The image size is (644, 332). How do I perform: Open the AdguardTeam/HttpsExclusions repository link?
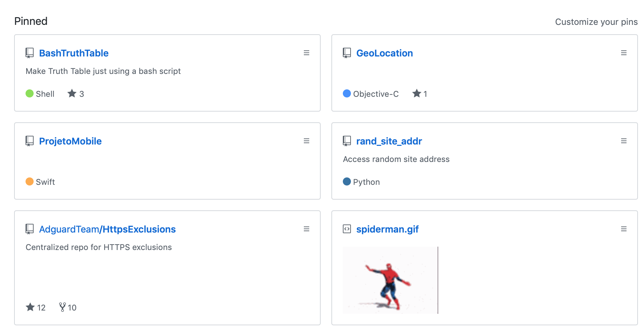tap(107, 229)
